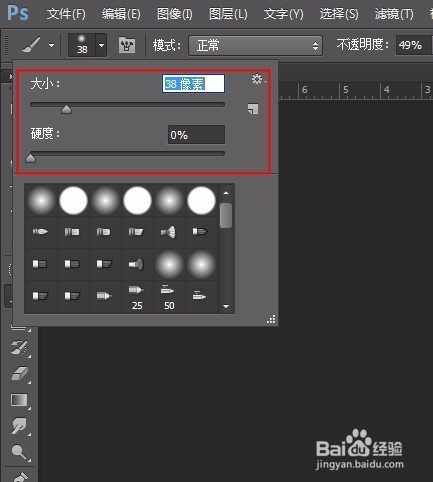
Task: Choose the round point bristle brush with light pointed tip
Action: pos(40,231)
